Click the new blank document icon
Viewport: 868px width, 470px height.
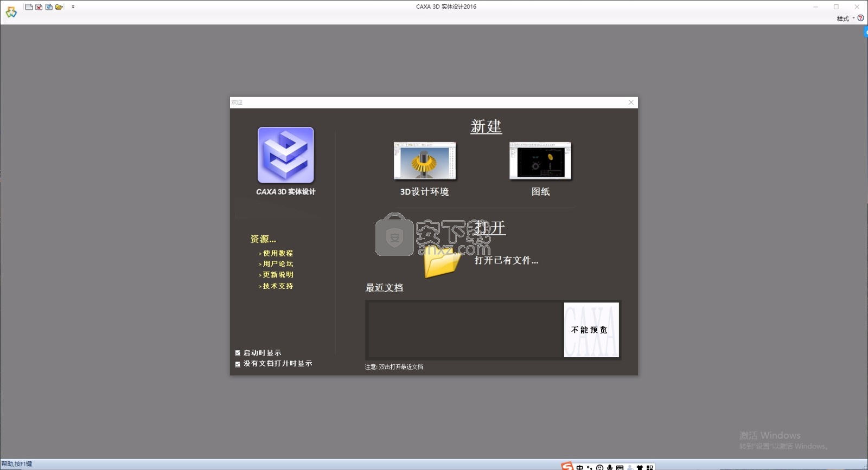point(29,7)
